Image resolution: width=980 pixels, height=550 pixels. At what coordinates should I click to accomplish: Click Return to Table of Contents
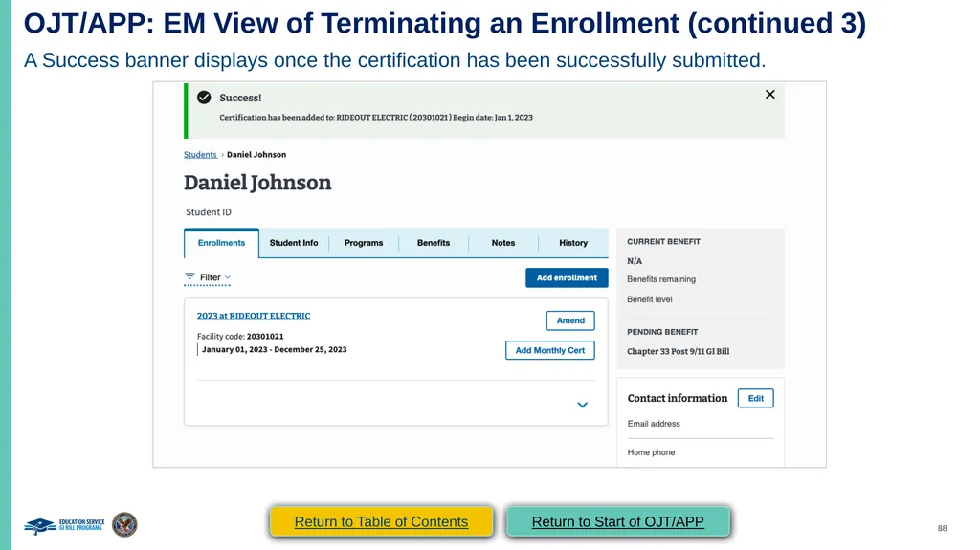coord(381,522)
